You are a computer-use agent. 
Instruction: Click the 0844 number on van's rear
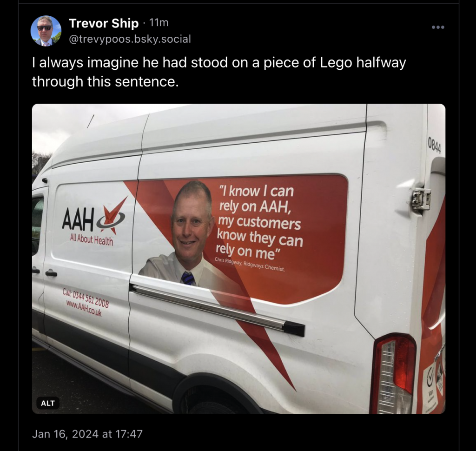434,146
